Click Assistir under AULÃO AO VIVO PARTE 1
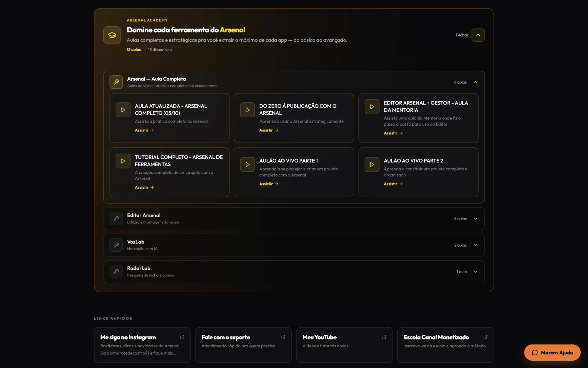Viewport: 588px width, 368px height. tap(269, 184)
